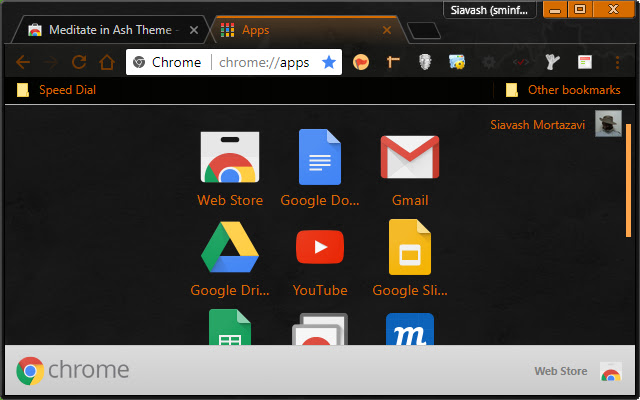Click the footer Web Store icon
640x400 pixels.
pyautogui.click(x=611, y=372)
